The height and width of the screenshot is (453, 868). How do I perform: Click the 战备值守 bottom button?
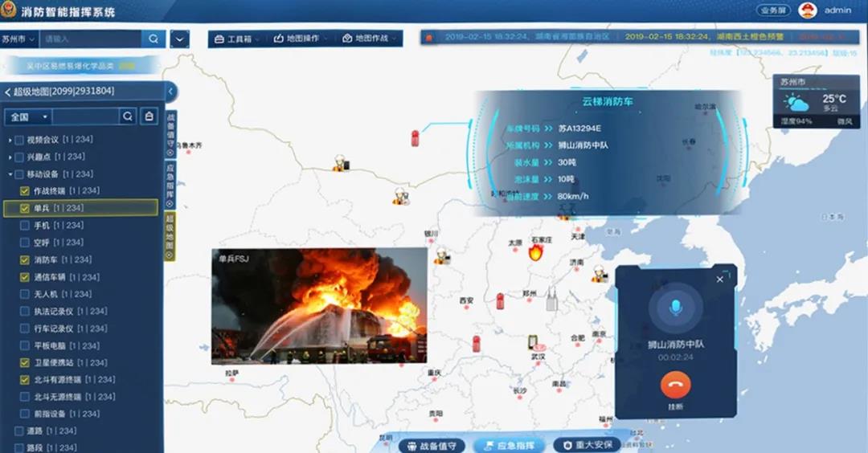tap(432, 446)
